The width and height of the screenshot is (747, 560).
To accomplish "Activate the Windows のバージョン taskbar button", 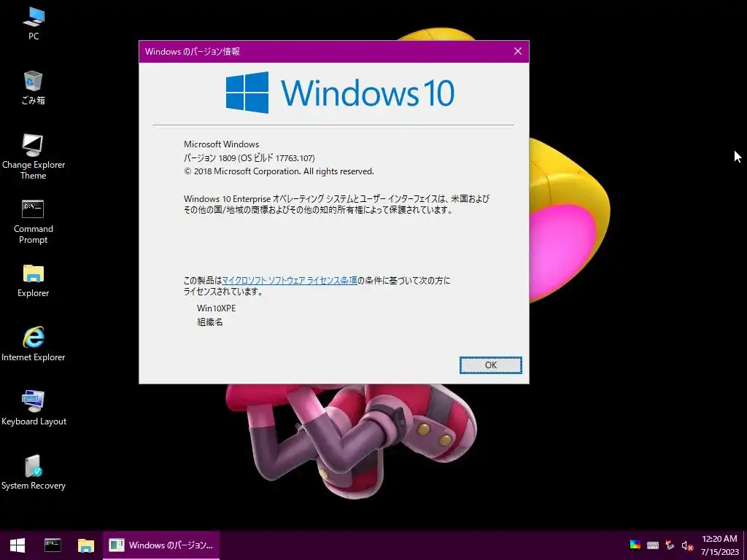I will pos(161,545).
